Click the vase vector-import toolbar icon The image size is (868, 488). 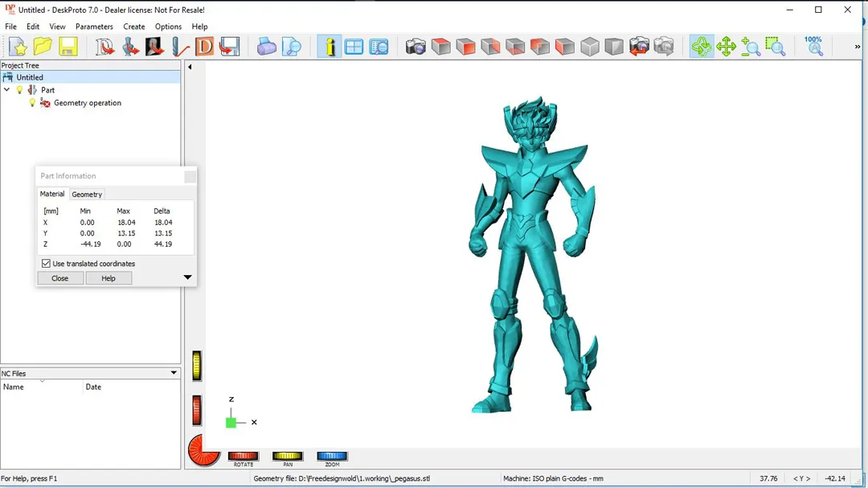[x=130, y=47]
